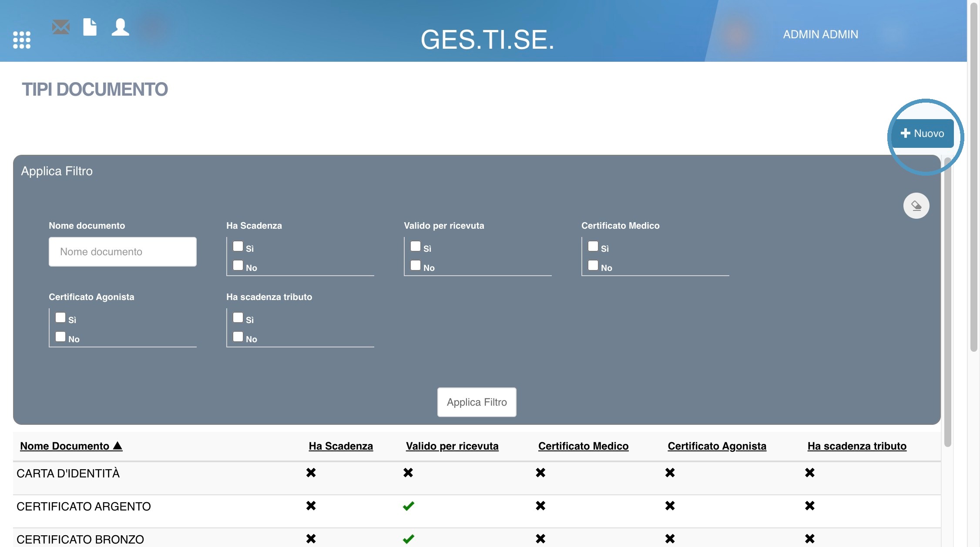Click X mark for CERTIFICATO ARGENTO Certificato Agonista

[670, 506]
